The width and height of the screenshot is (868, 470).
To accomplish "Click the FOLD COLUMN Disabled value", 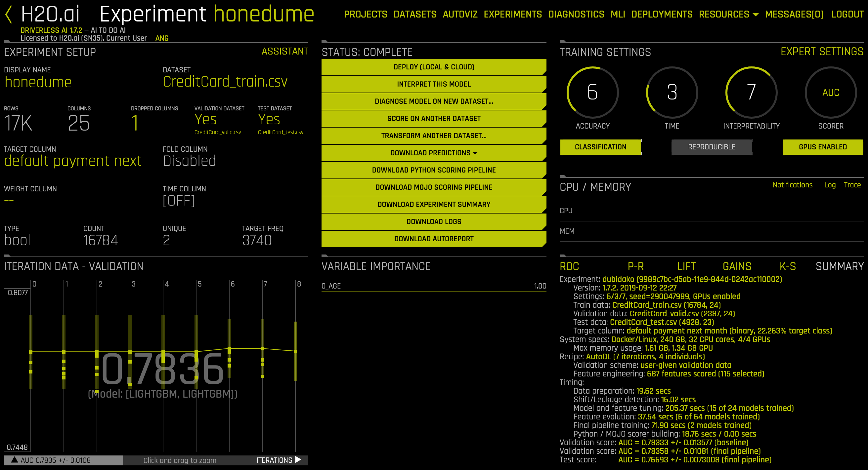I will [x=189, y=161].
